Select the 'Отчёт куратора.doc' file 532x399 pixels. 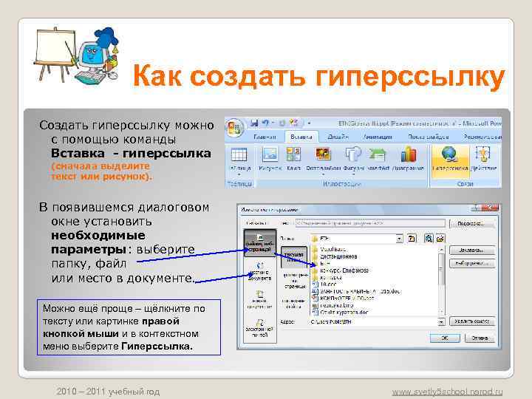340,312
